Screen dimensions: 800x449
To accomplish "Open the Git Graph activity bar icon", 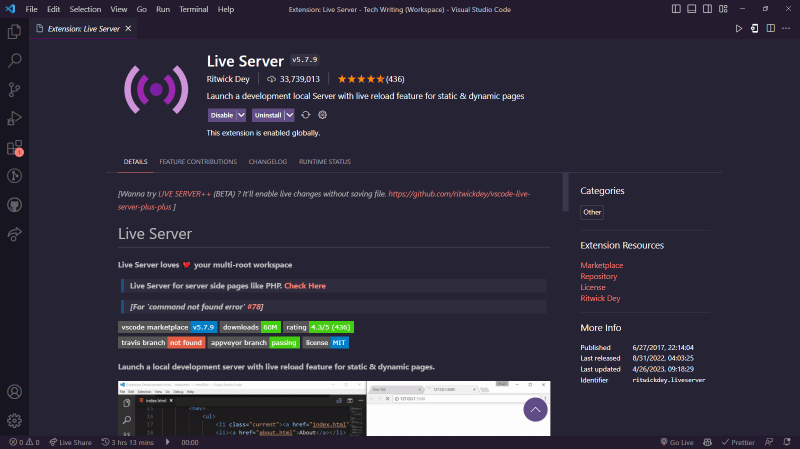I will tap(14, 176).
